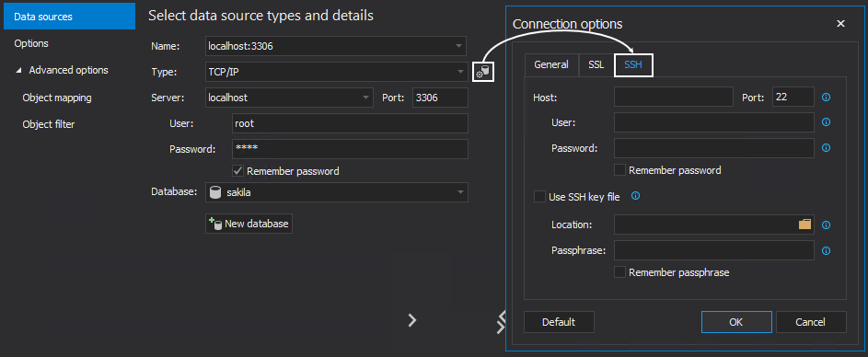Viewport: 868px width, 357px height.
Task: Click the SSH Host input field
Action: pos(674,97)
